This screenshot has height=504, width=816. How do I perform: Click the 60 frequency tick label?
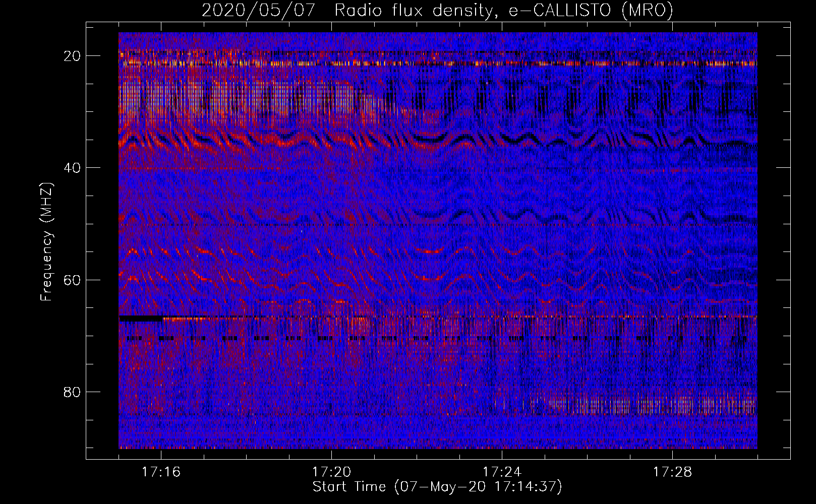click(72, 280)
